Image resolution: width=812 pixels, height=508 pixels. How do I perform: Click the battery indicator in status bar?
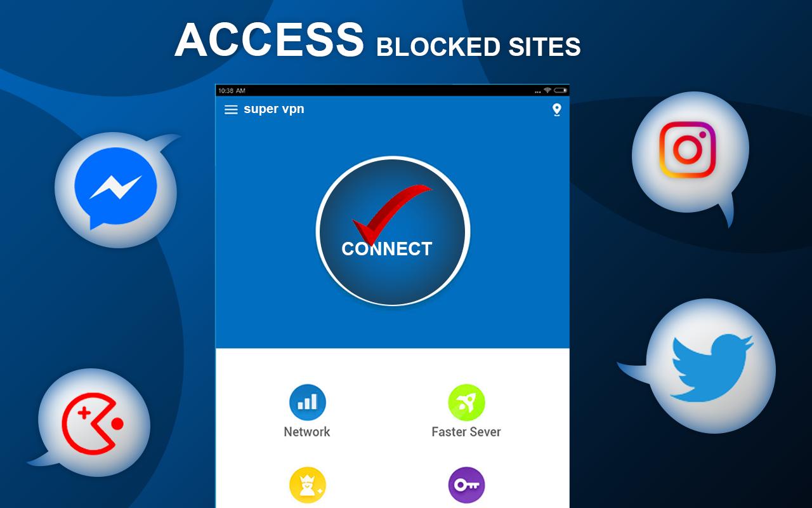click(x=560, y=91)
